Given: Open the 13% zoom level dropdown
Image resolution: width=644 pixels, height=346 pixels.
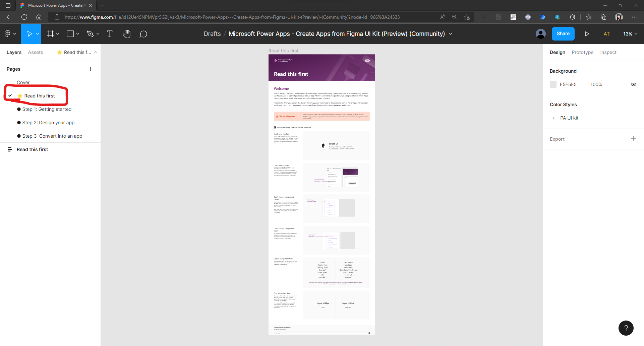Looking at the screenshot, I should pyautogui.click(x=630, y=34).
